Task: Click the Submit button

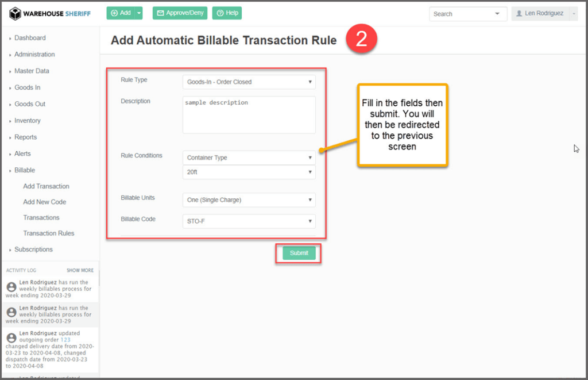Action: (x=299, y=254)
